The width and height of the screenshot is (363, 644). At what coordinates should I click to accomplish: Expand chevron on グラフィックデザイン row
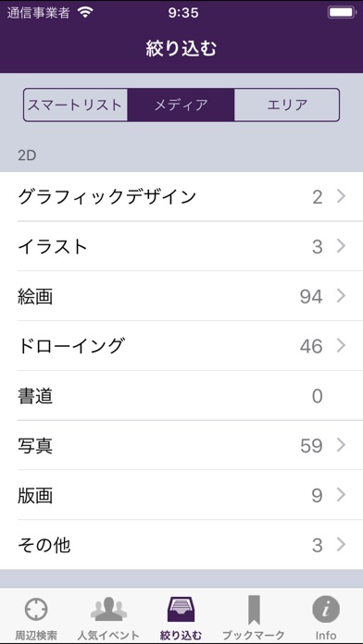(x=341, y=197)
